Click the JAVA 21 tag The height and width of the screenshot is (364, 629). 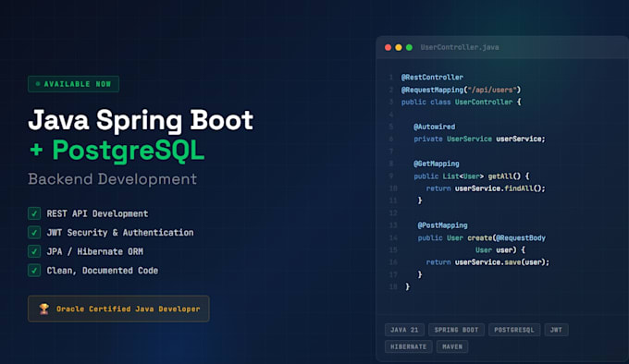tap(404, 330)
